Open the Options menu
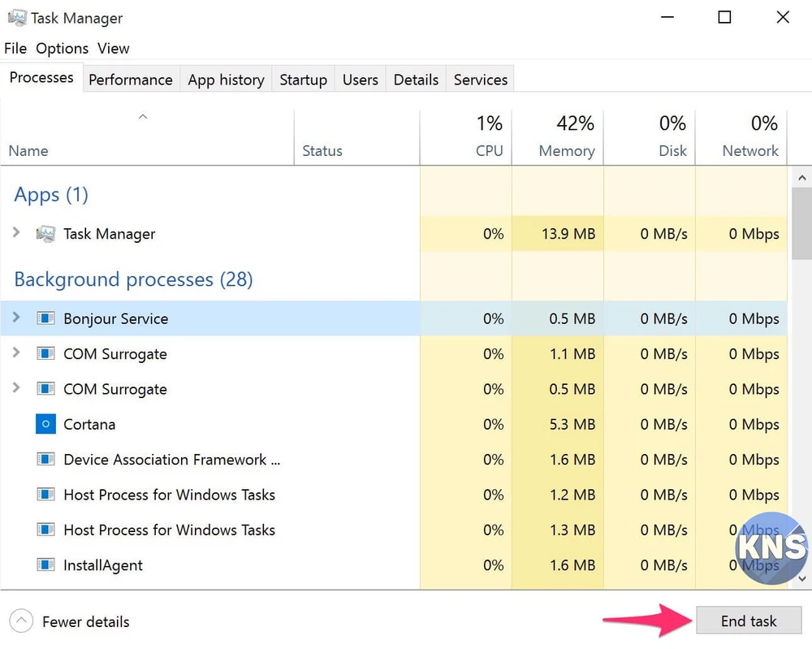812x649 pixels. click(x=62, y=49)
